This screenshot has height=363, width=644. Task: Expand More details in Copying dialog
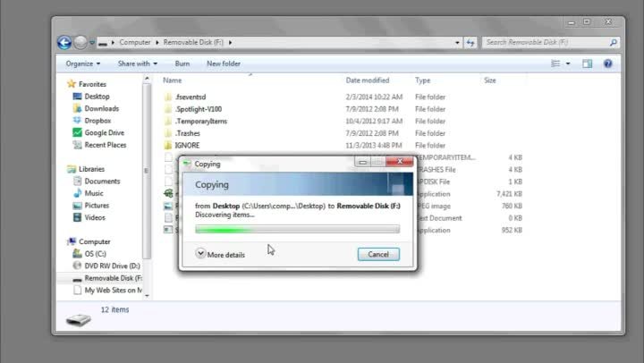220,254
